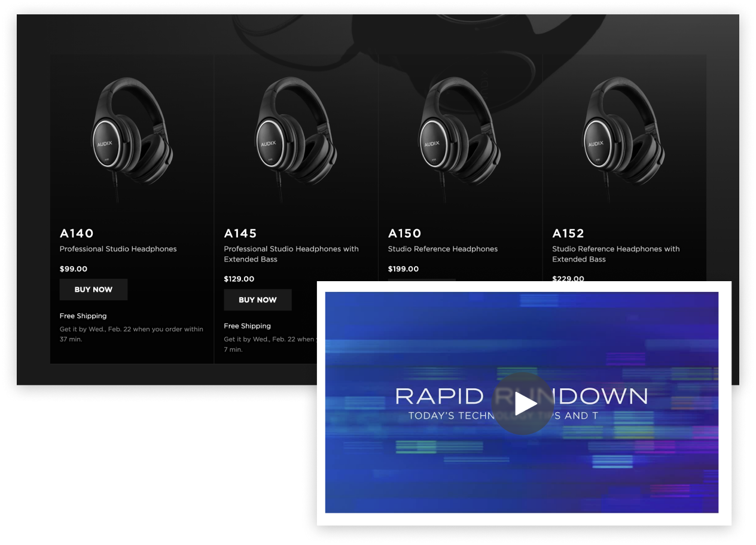
Task: Click the A145 Extended Bass description text
Action: point(291,254)
